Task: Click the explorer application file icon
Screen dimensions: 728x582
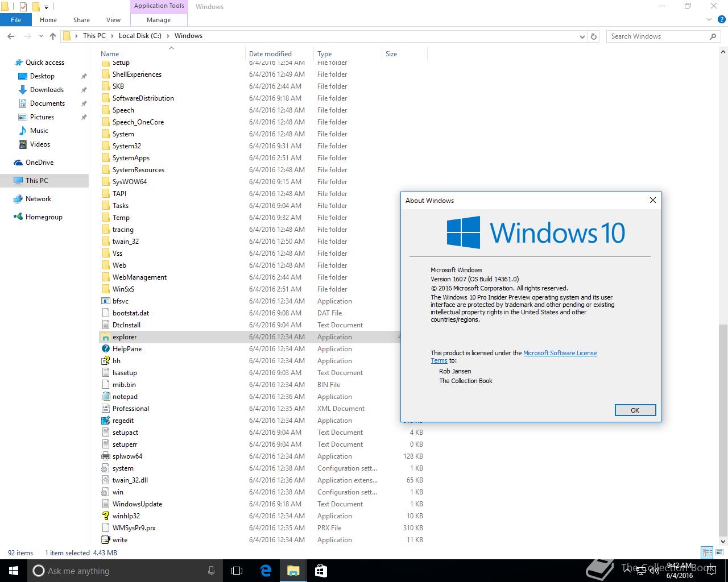Action: click(105, 337)
